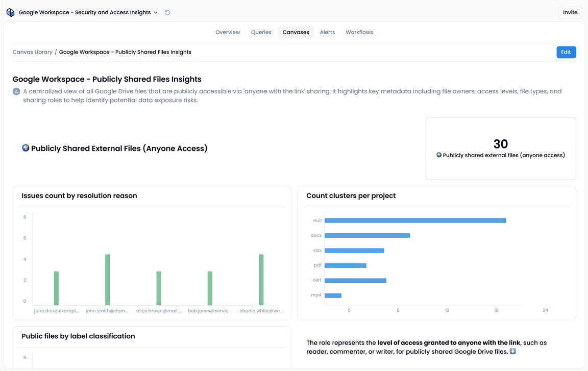Image resolution: width=588 pixels, height=371 pixels.
Task: Click the charlie.white@we... axis label
Action: tap(261, 311)
